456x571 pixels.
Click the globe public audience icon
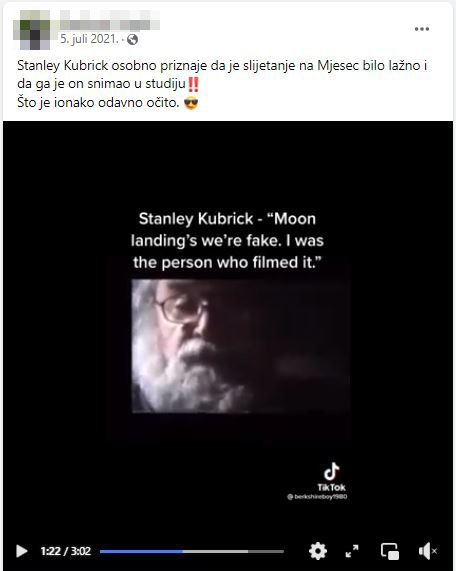point(132,39)
